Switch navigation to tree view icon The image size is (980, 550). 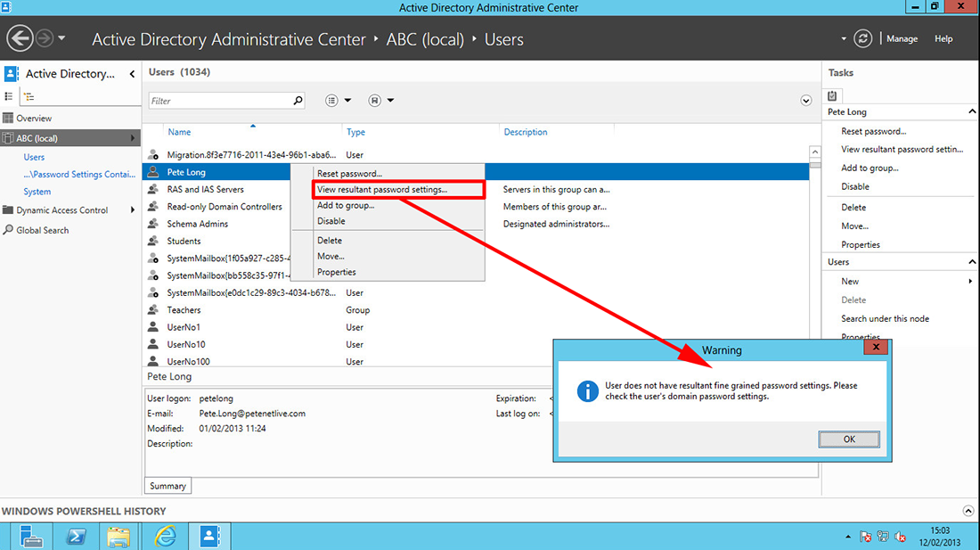(29, 96)
